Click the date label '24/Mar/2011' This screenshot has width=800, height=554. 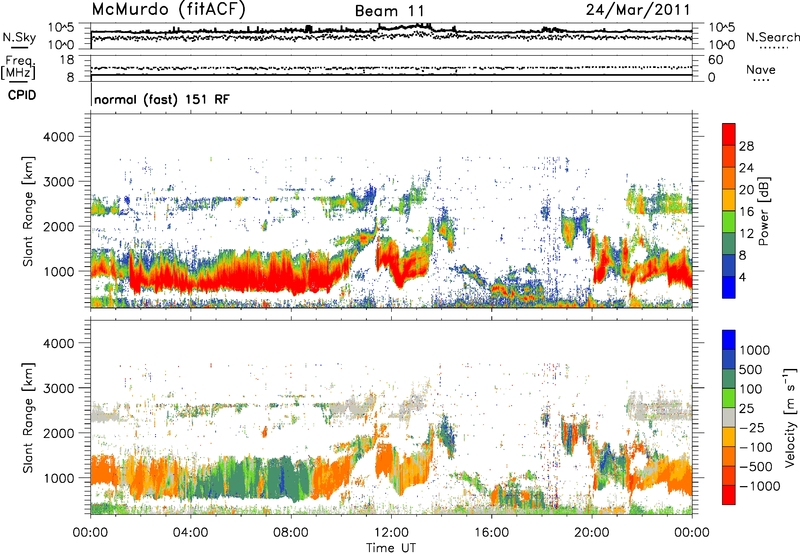click(638, 9)
